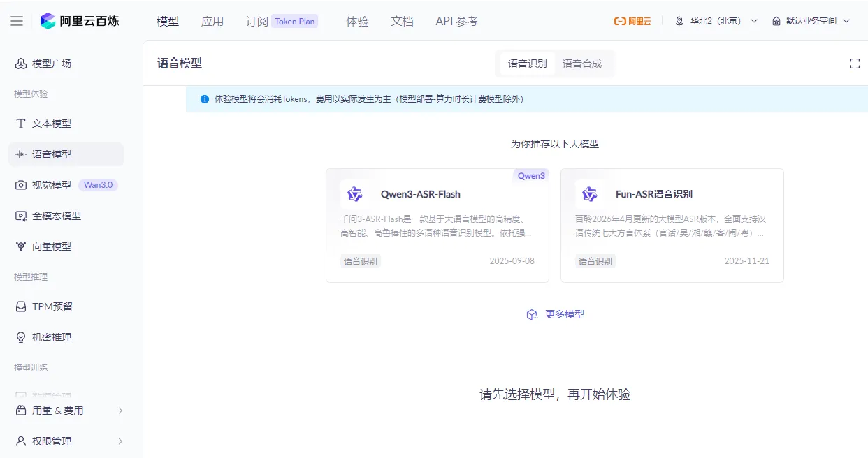
Task: Click the Qwen3 corner tag
Action: pos(531,176)
